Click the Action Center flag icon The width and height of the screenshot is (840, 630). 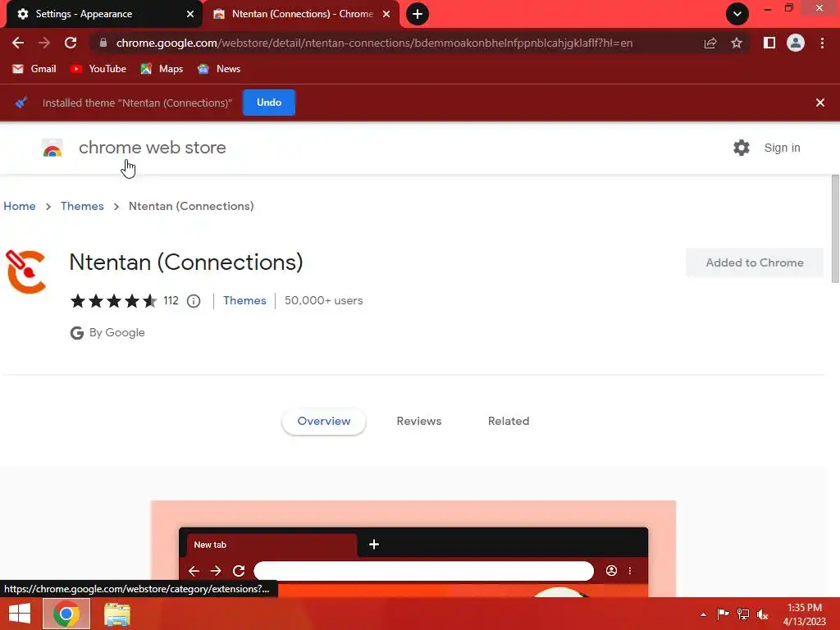pos(723,614)
